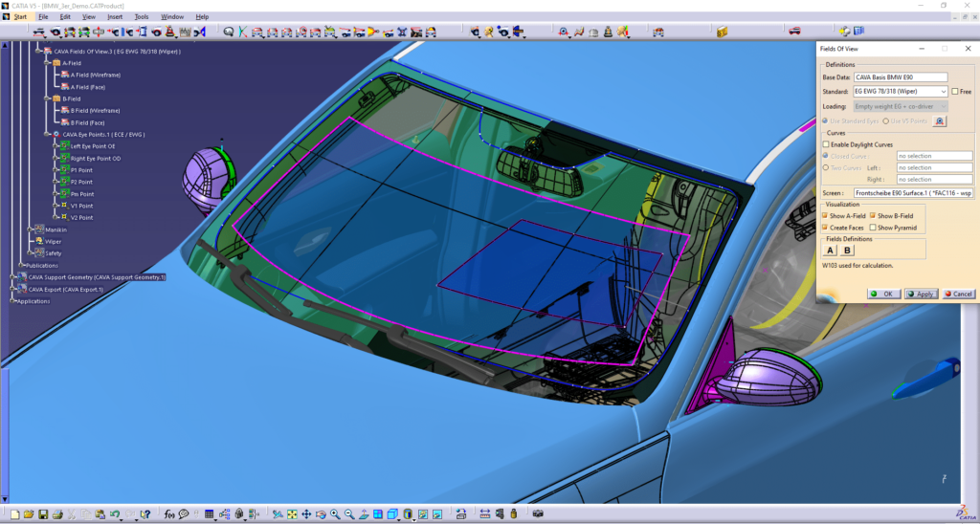Select the Two Curves radio button
This screenshot has width=980, height=524.
[826, 167]
